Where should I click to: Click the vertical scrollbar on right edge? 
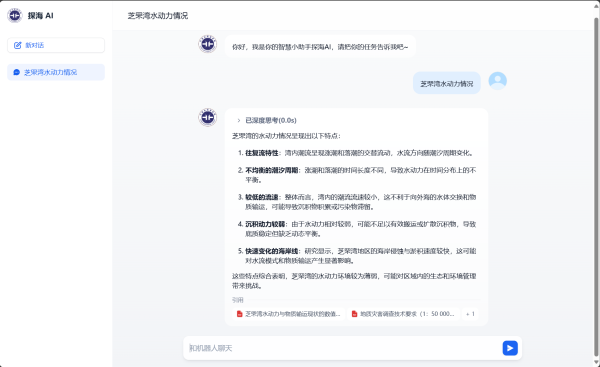(x=597, y=184)
